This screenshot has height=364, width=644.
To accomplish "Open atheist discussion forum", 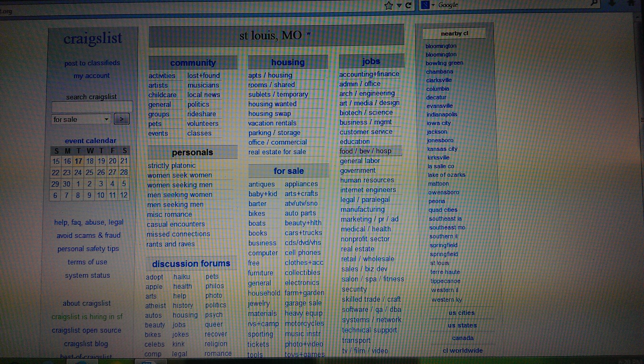I will click(155, 306).
